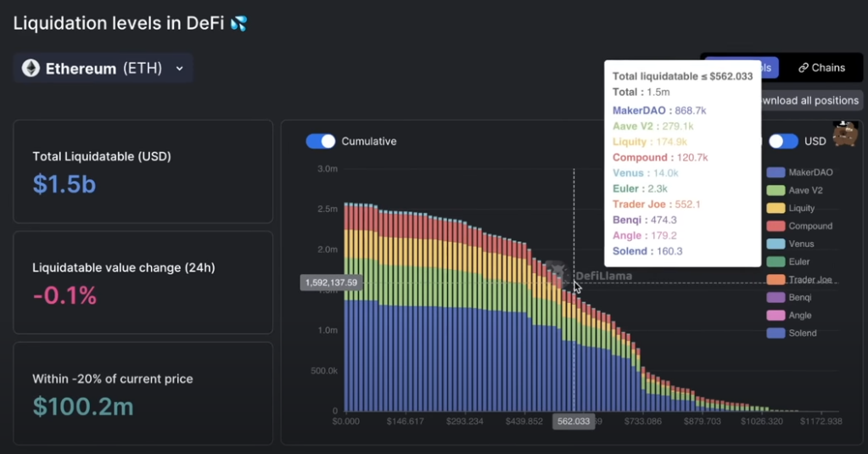Click the Venus legend swatch
This screenshot has width=868, height=454.
(x=775, y=244)
